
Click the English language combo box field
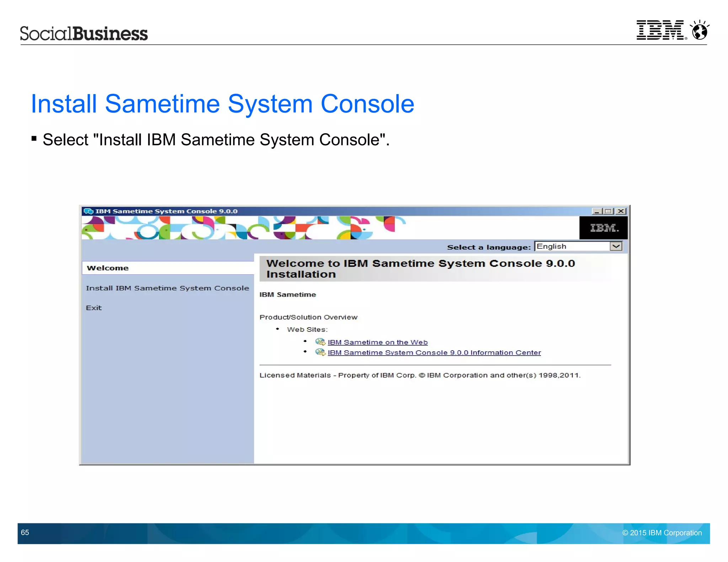578,246
